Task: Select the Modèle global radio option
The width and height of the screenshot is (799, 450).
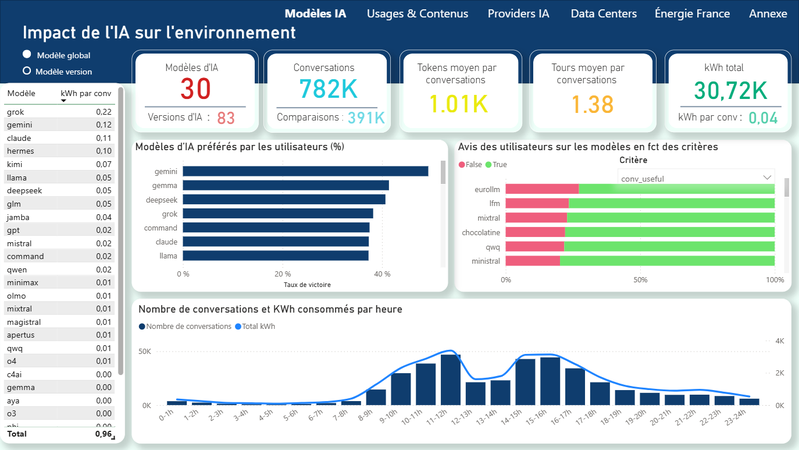Action: [28, 55]
